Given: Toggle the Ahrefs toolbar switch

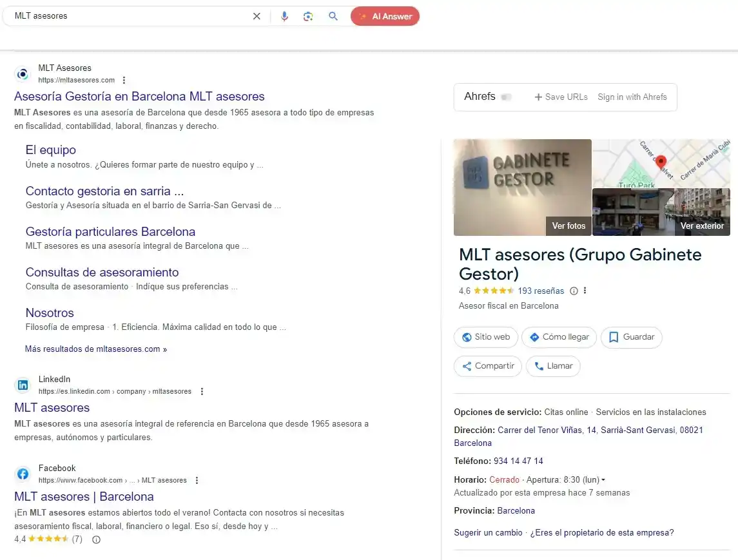Looking at the screenshot, I should click(x=507, y=97).
